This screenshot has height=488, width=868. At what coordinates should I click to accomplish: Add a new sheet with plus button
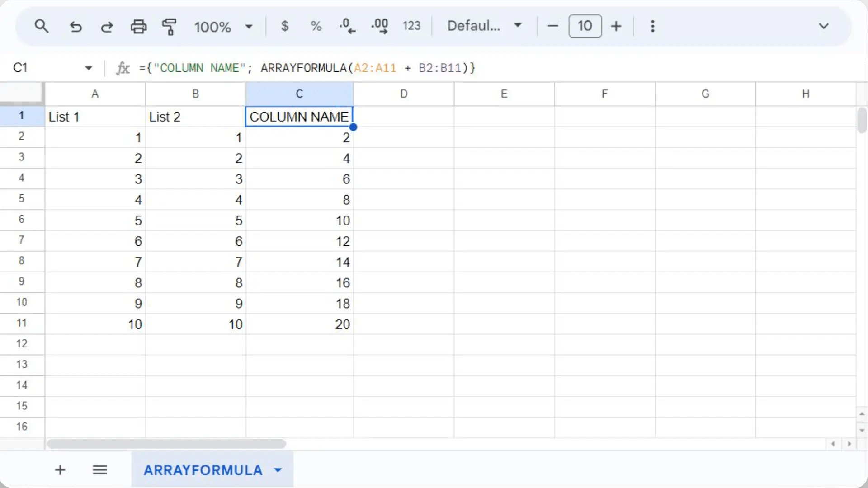(60, 470)
